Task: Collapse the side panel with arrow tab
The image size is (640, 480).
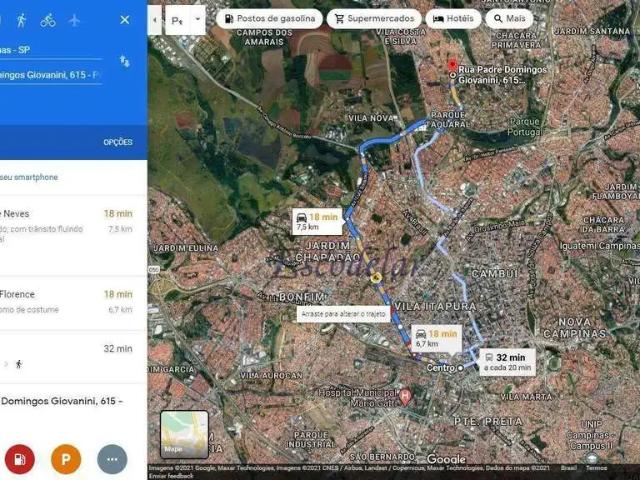Action: point(155,20)
